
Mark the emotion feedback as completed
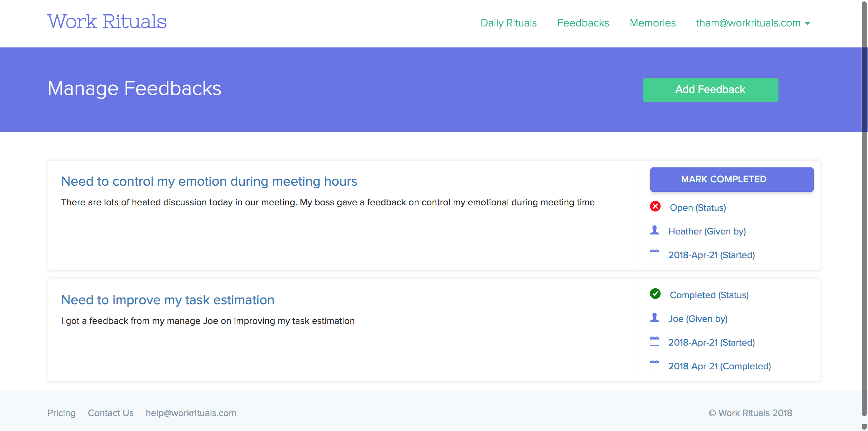[732, 179]
